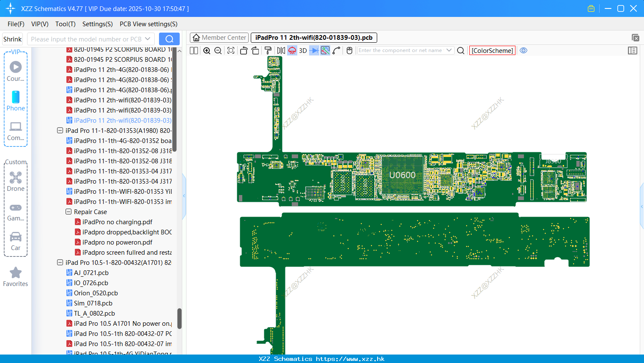Mirror the board horizontally

coord(281,50)
